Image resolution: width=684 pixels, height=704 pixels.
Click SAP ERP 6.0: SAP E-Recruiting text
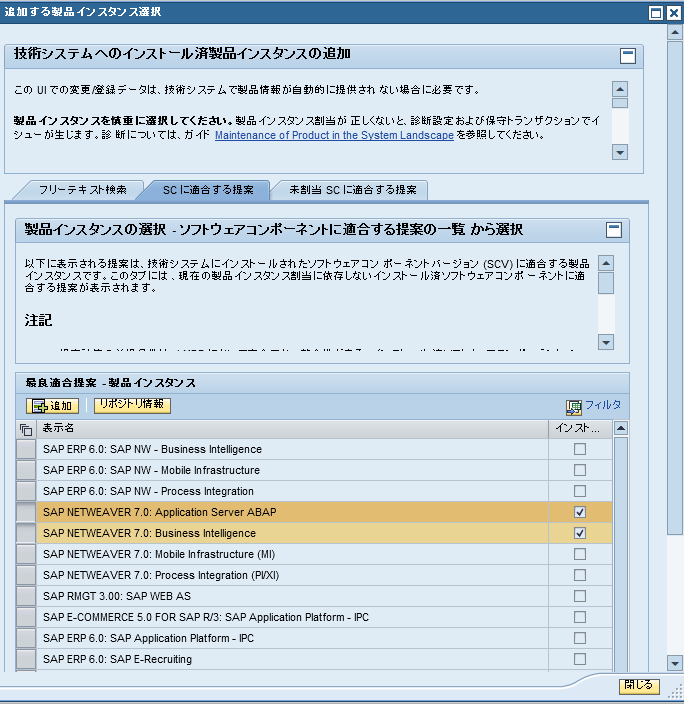(117, 659)
